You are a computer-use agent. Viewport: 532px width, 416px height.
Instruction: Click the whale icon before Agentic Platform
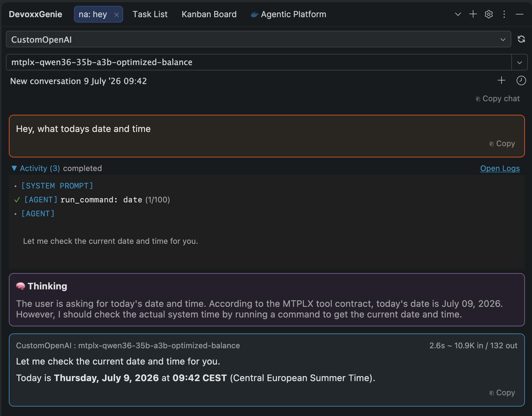coord(254,14)
